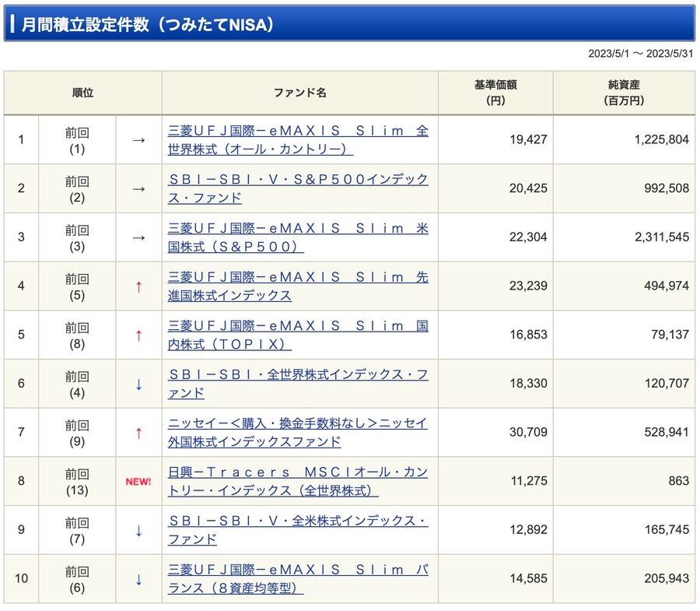This screenshot has width=700, height=611.
Task: Click the 月間積立設定件数（つみたてNISA） title
Action: click(147, 24)
